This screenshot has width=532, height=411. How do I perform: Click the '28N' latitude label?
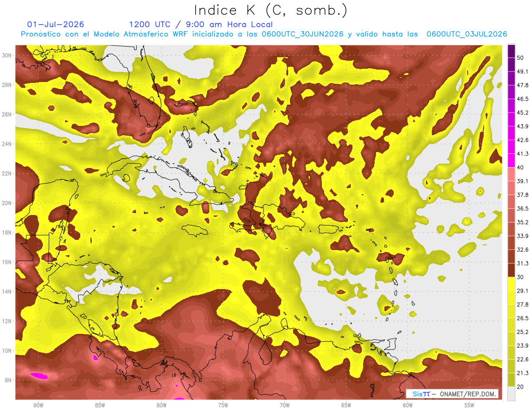pos(7,85)
